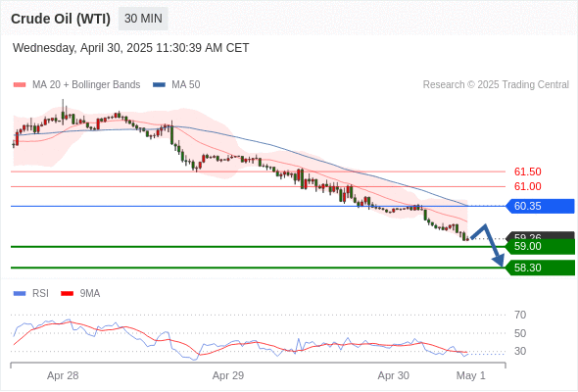578x392 pixels.
Task: Click the RSI 70 level label
Action: 520,315
